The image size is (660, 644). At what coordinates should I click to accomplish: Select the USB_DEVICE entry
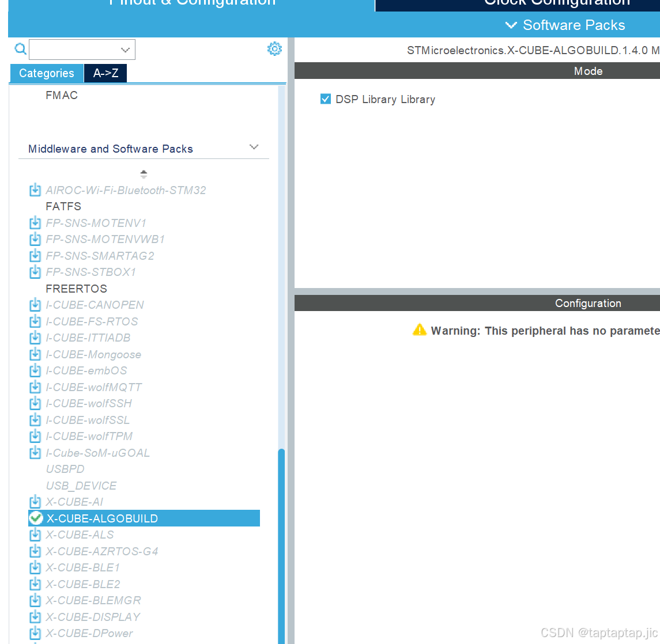81,486
